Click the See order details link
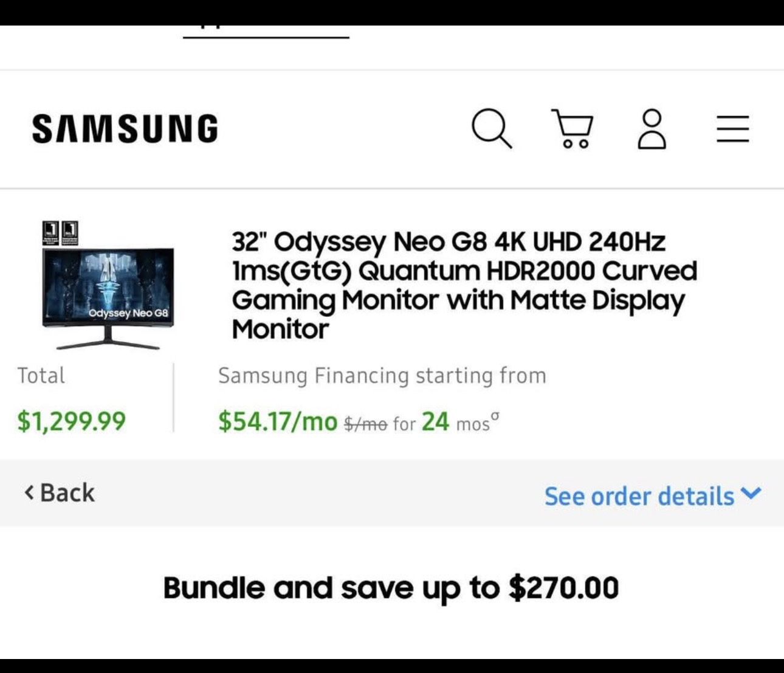The height and width of the screenshot is (673, 784). tap(639, 496)
